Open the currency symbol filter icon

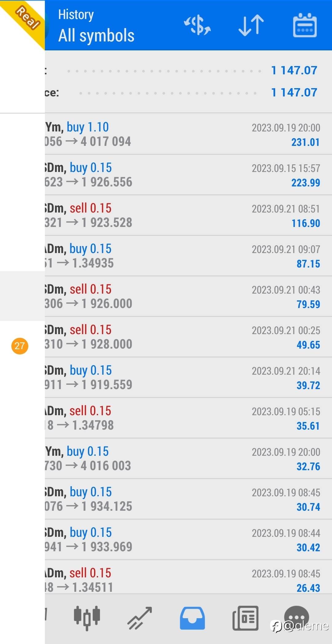pos(197,25)
